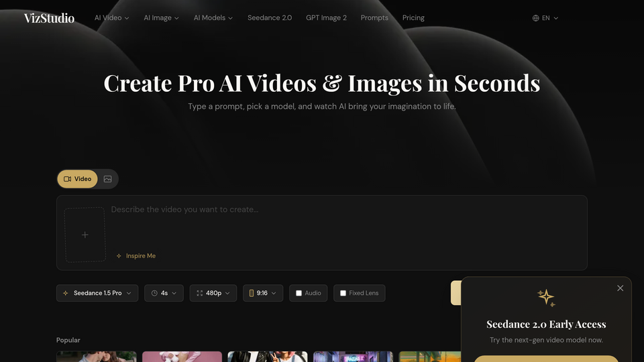The image size is (644, 362).
Task: Click the portrait phone icon beside 9:16
Action: tap(252, 293)
